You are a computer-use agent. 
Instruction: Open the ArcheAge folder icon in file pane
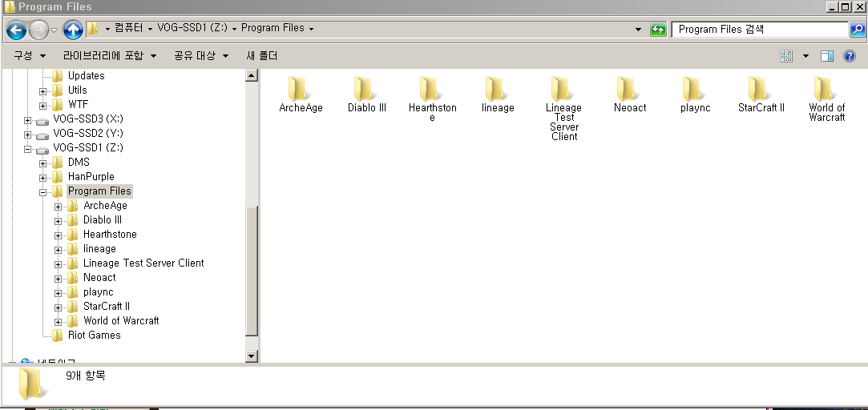point(301,89)
